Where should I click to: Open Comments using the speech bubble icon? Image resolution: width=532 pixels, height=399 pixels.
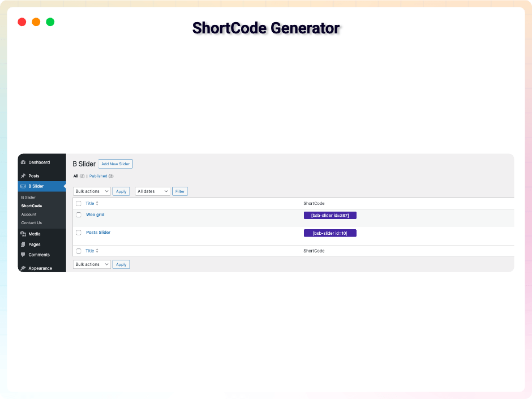tap(24, 255)
